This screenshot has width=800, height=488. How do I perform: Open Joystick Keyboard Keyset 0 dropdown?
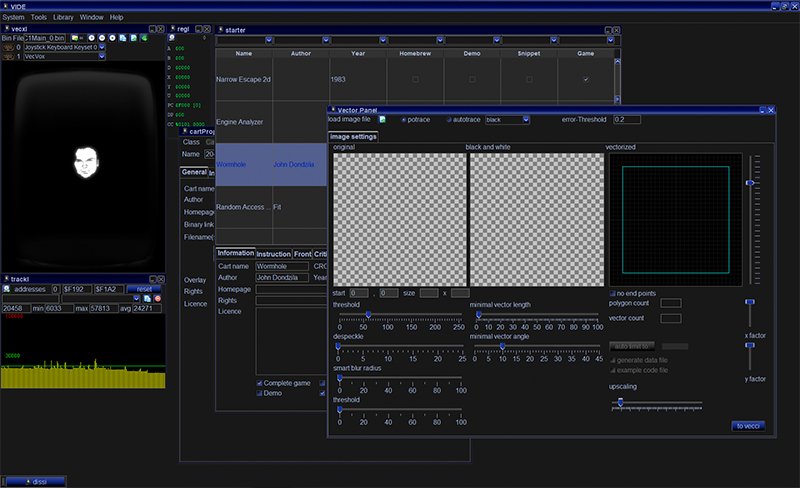point(102,47)
